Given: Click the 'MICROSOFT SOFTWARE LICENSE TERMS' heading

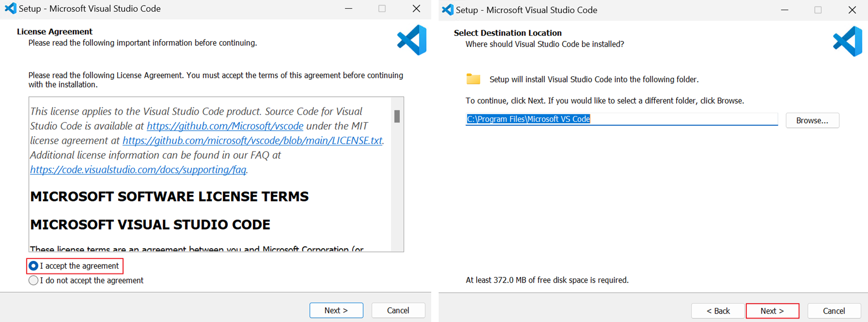Looking at the screenshot, I should pyautogui.click(x=170, y=196).
